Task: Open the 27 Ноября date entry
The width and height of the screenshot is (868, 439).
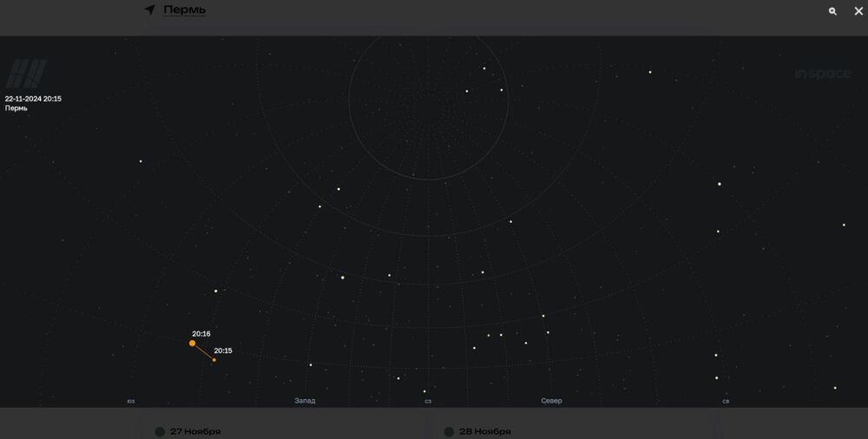Action: pyautogui.click(x=194, y=431)
